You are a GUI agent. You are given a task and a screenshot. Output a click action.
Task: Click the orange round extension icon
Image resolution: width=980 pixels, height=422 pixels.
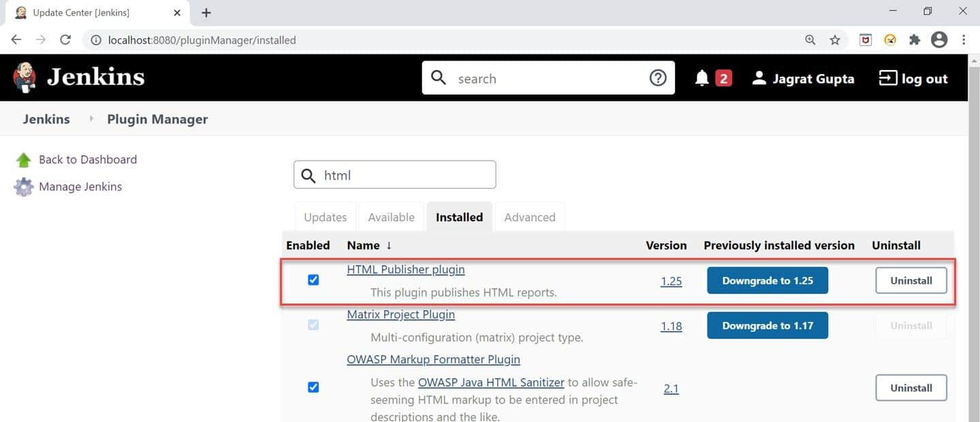point(890,40)
